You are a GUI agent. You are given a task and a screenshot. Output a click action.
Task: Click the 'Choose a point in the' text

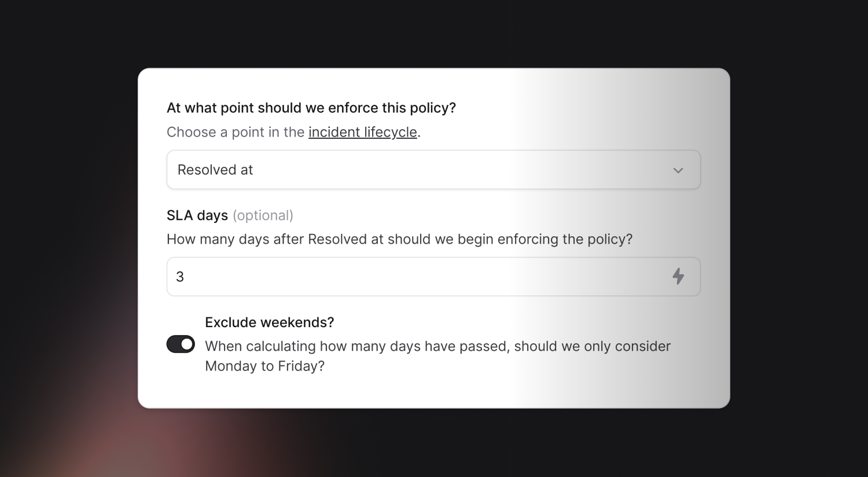tap(236, 132)
